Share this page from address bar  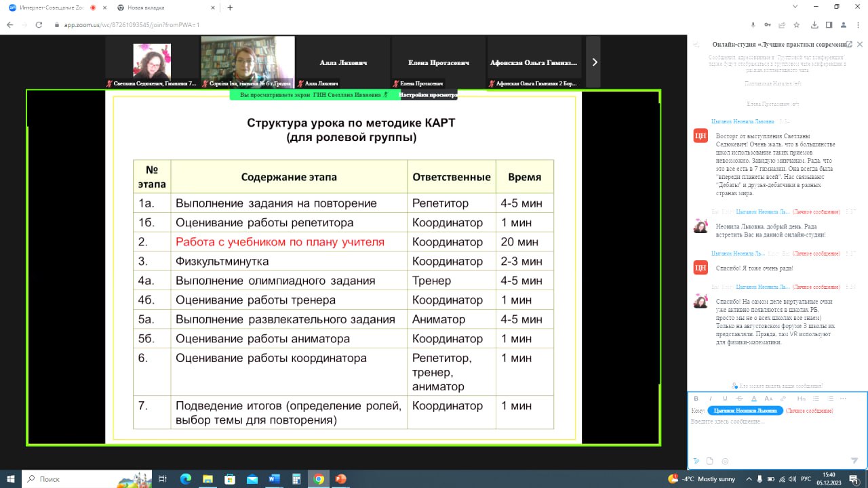[783, 25]
